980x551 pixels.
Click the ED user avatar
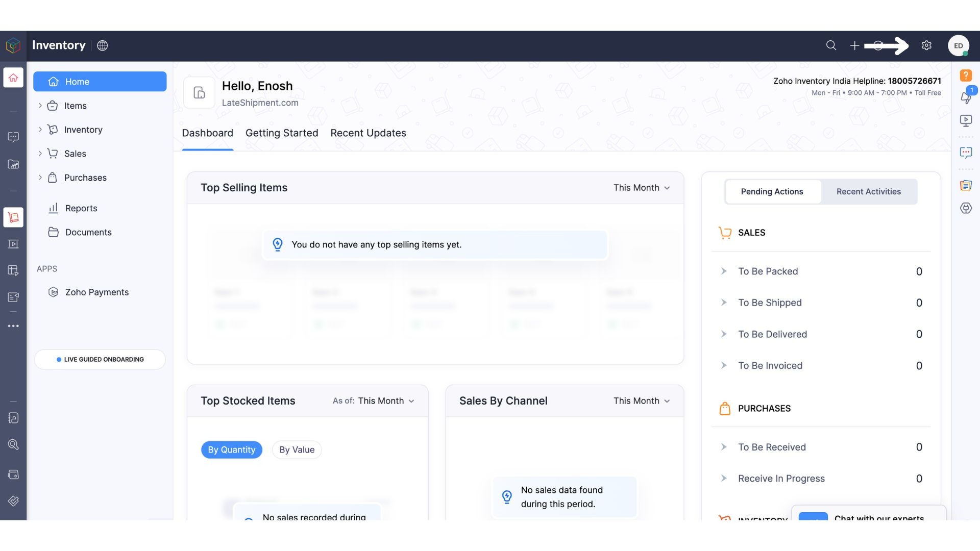[x=958, y=45]
